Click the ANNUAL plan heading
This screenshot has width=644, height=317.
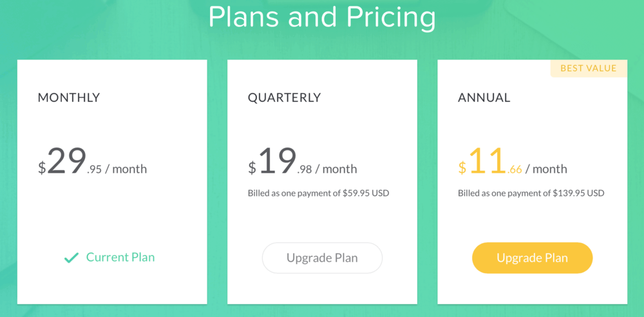(x=484, y=97)
